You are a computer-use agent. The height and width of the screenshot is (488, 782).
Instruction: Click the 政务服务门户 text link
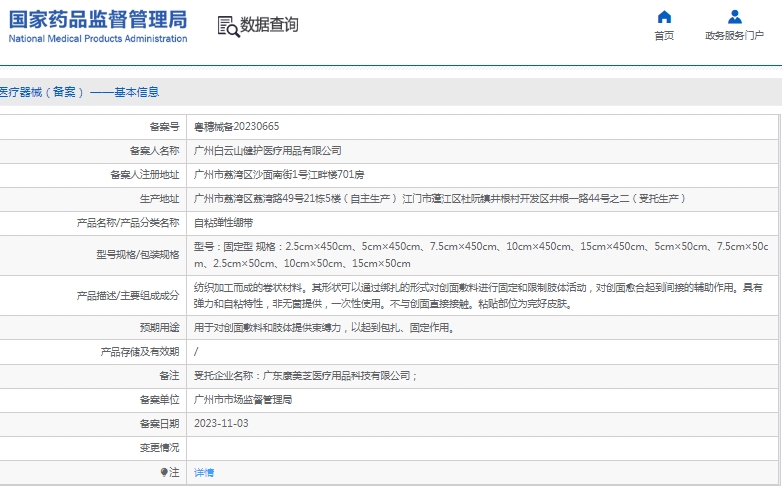734,35
